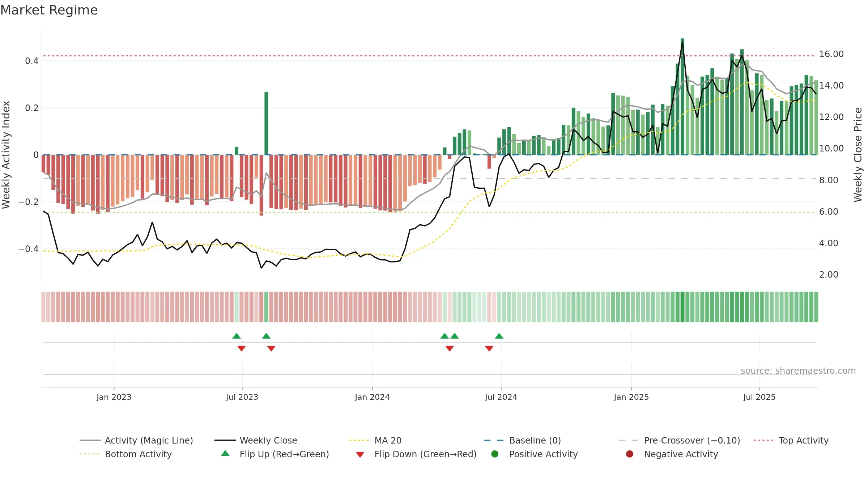Click the Jul 2023 date label
Viewport: 868px width, 488px height.
pos(242,397)
